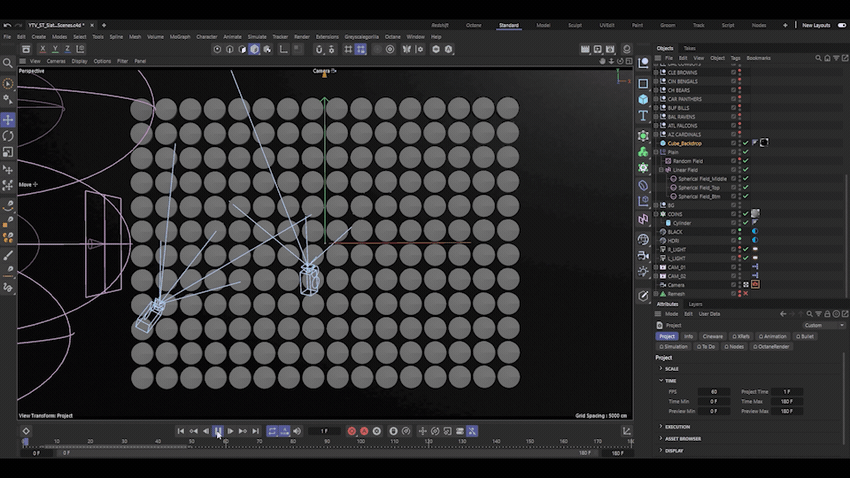The width and height of the screenshot is (850, 478).
Task: Open the Simulate menu
Action: pos(257,37)
